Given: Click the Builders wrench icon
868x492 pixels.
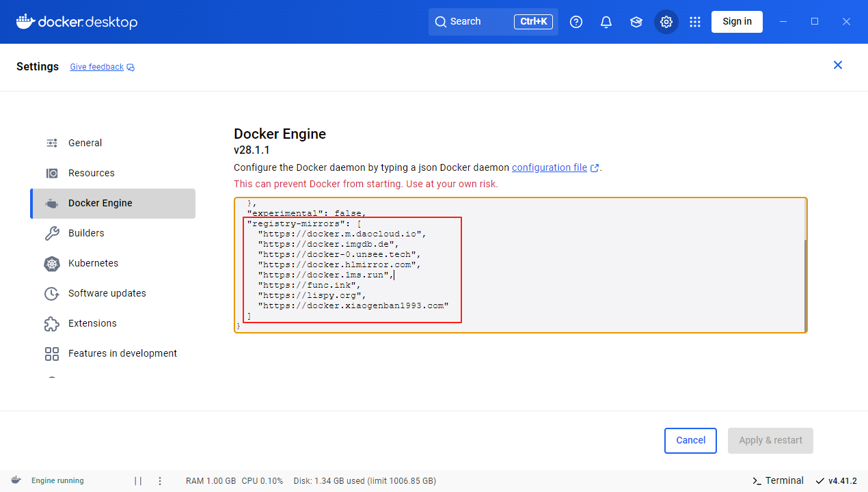Looking at the screenshot, I should point(52,233).
